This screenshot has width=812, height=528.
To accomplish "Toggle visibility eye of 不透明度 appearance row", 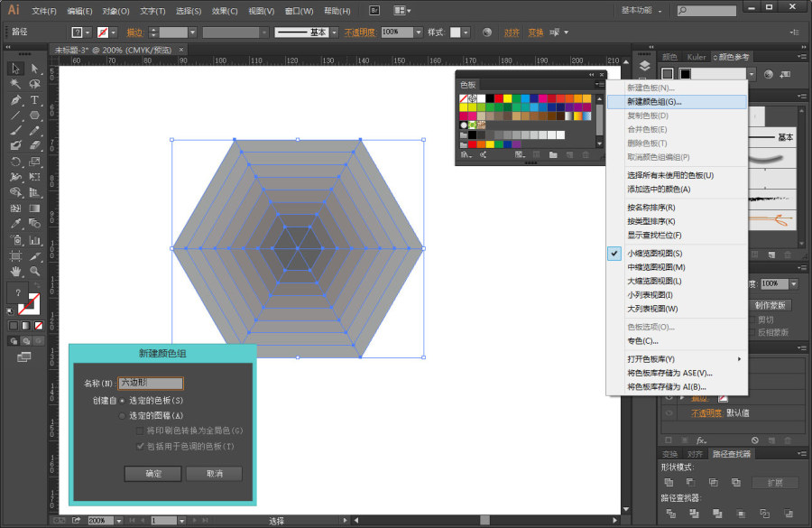I will click(669, 413).
